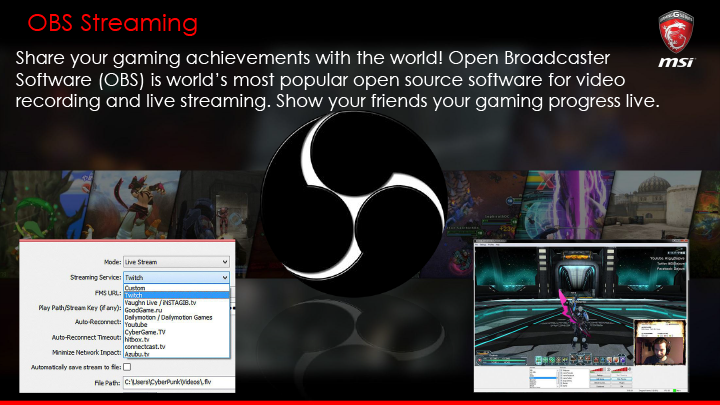
Task: Enable Automatically save stream to file
Action: pyautogui.click(x=127, y=367)
